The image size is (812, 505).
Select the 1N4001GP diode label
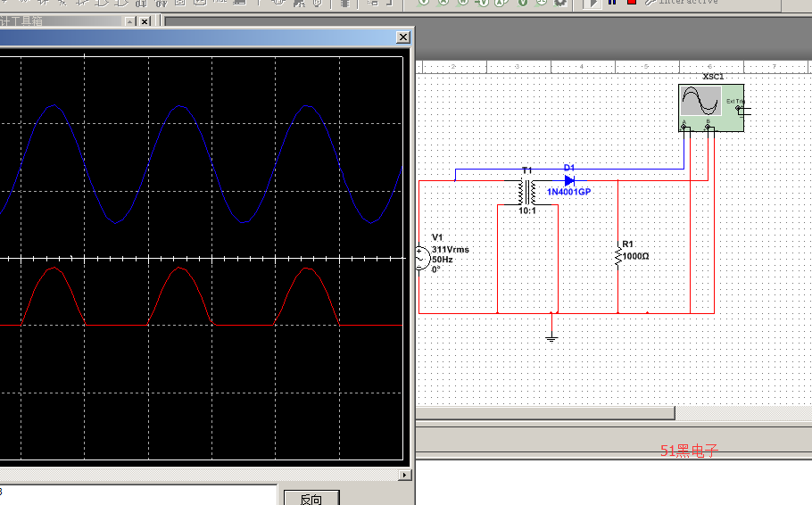coord(568,192)
